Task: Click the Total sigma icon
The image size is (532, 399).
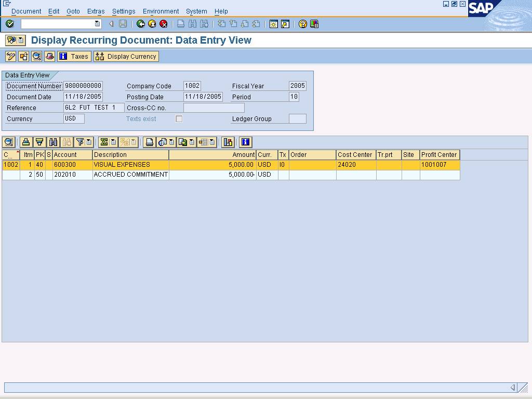Action: [x=104, y=142]
